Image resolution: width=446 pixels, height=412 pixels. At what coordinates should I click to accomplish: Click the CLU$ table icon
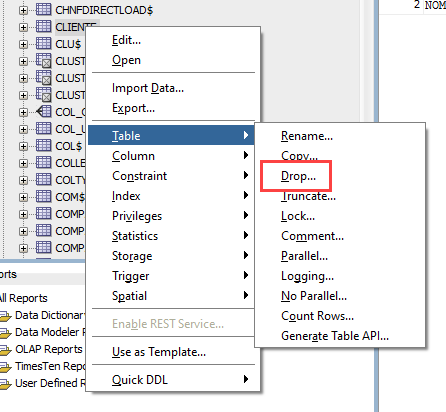click(x=43, y=44)
